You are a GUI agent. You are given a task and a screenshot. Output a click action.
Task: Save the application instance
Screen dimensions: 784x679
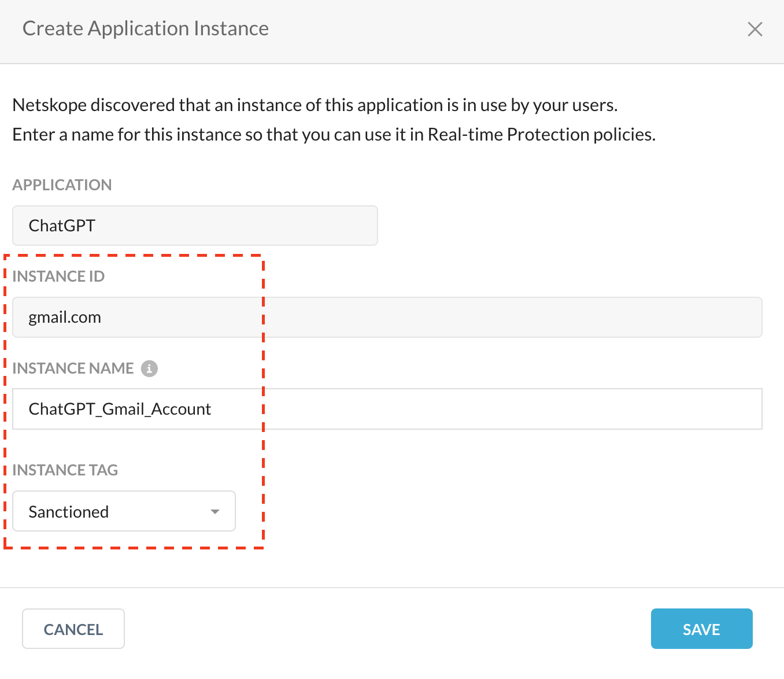coord(701,629)
